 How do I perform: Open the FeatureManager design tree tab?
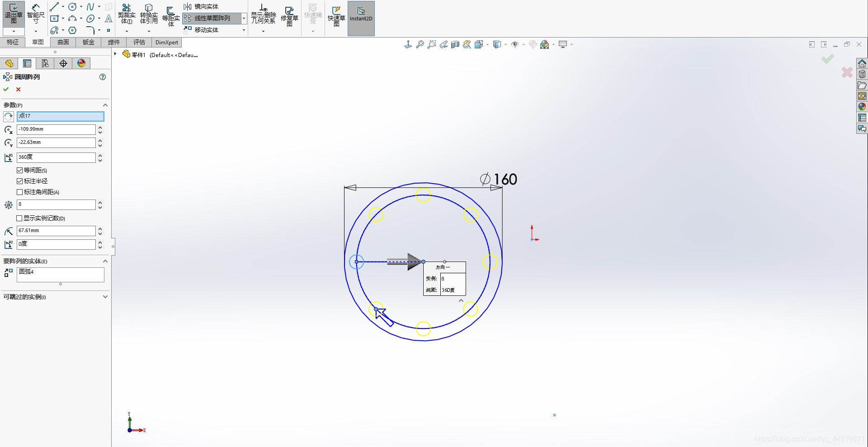9,63
